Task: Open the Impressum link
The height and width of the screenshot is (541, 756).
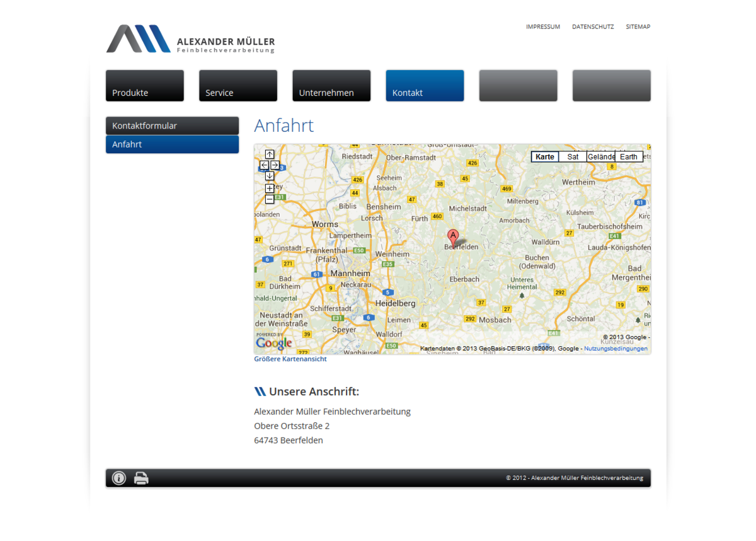Action: point(543,26)
